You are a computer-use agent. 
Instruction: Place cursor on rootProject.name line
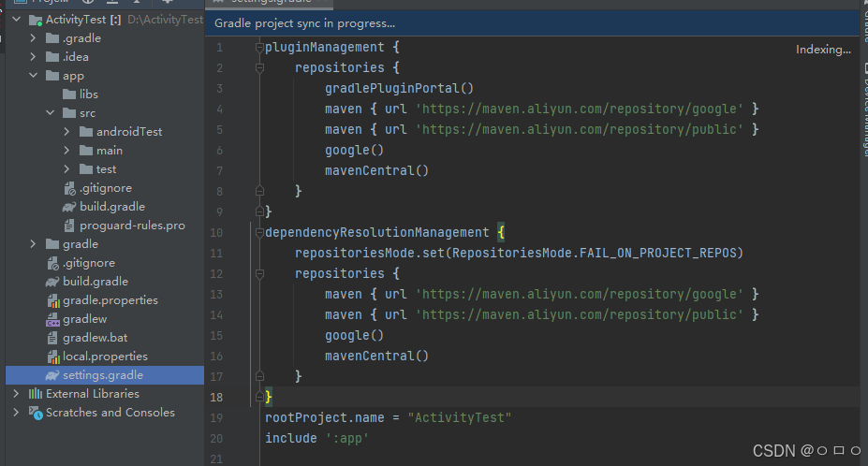point(388,418)
